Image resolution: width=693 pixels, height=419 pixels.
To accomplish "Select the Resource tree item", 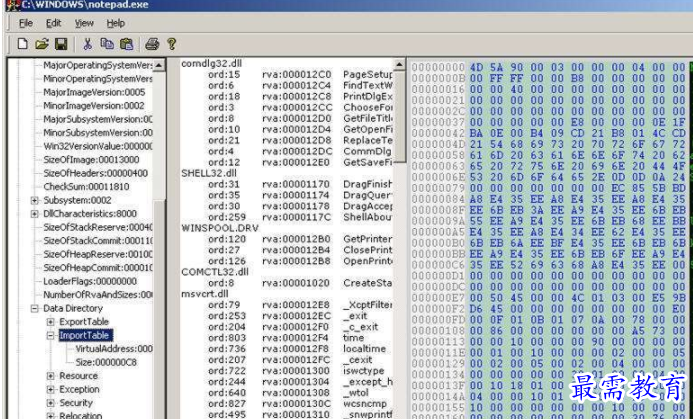I will point(78,376).
